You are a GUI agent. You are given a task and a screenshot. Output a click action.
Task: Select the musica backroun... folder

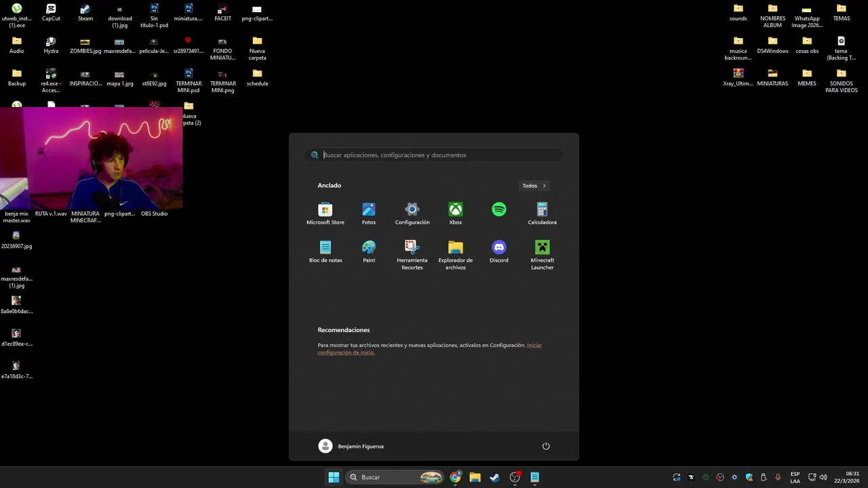(738, 48)
